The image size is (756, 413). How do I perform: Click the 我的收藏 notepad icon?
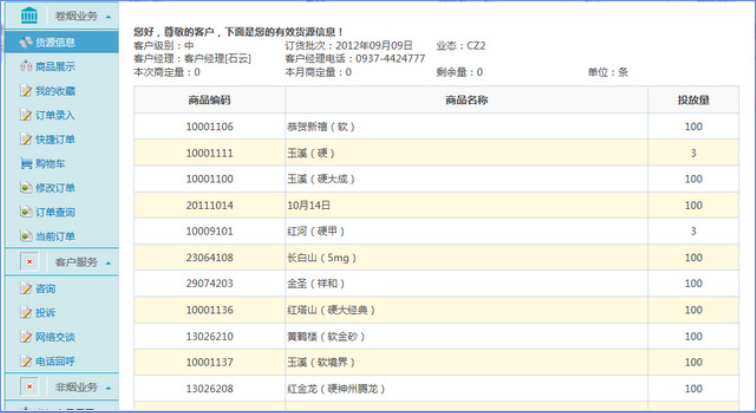click(26, 91)
